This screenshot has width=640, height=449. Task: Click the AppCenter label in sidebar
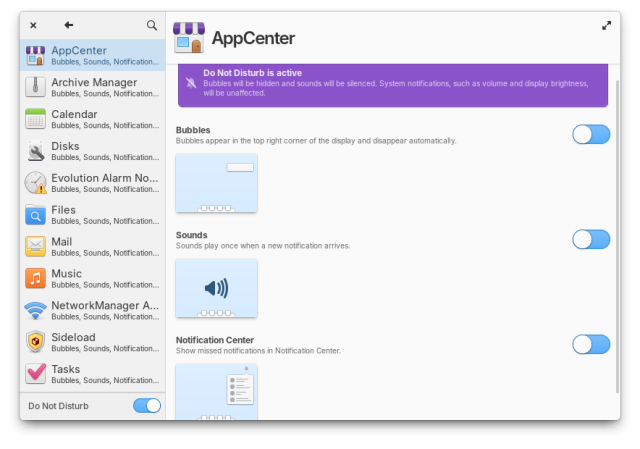[x=79, y=51]
